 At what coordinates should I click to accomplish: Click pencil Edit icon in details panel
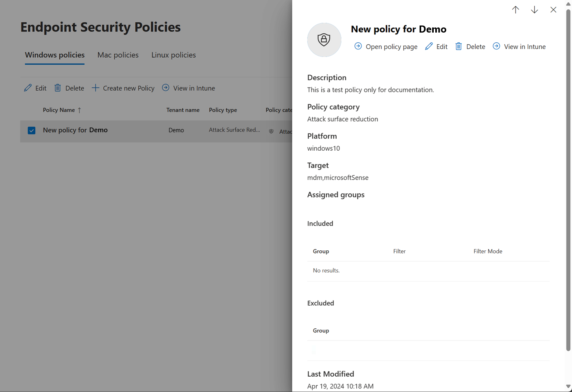[429, 46]
